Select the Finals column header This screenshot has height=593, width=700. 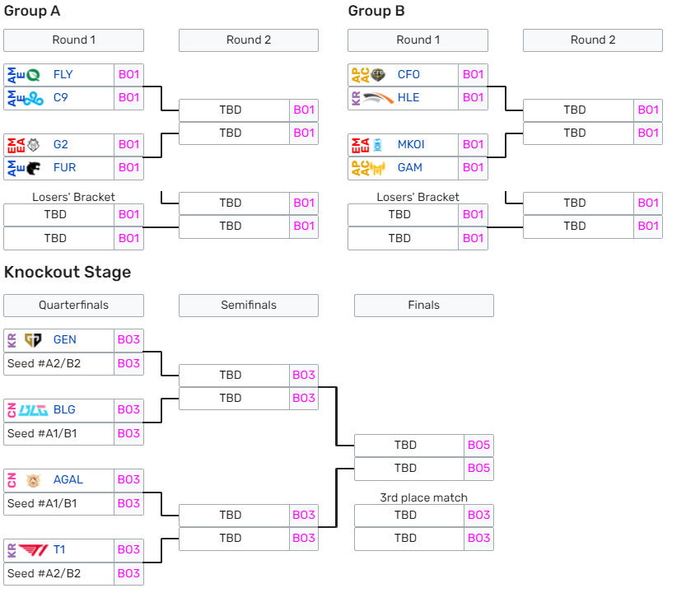423,305
